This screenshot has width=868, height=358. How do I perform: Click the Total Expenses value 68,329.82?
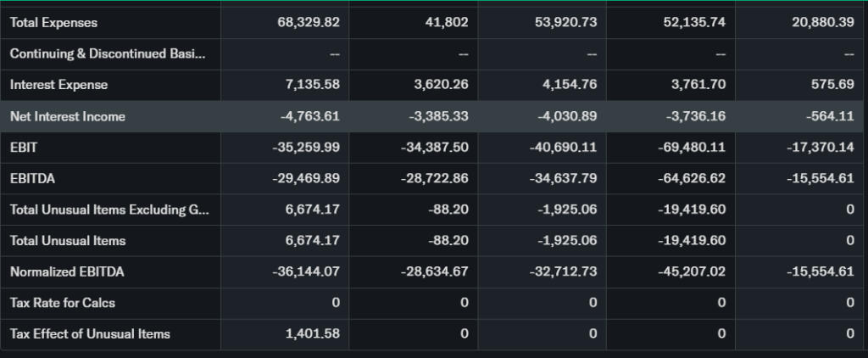309,22
